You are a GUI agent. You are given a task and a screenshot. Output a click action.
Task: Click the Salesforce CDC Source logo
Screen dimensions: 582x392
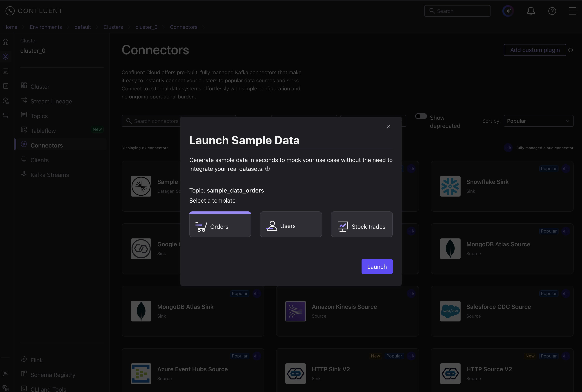click(450, 311)
